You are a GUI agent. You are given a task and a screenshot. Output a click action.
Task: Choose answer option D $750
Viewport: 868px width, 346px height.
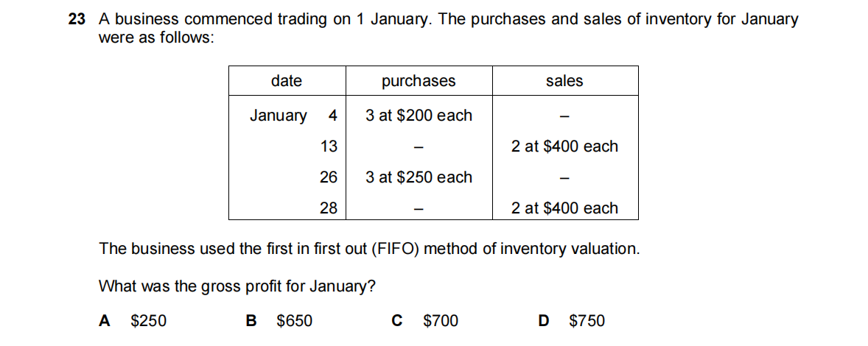tap(572, 321)
